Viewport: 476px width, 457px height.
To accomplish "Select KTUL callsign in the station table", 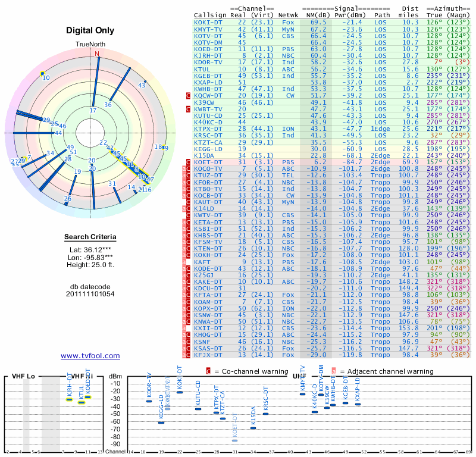I will tap(202, 69).
